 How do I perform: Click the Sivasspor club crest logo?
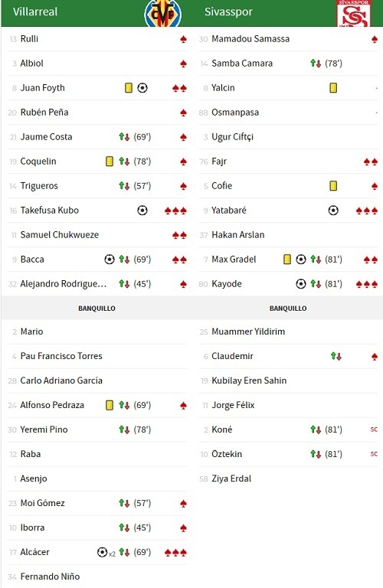tap(354, 14)
